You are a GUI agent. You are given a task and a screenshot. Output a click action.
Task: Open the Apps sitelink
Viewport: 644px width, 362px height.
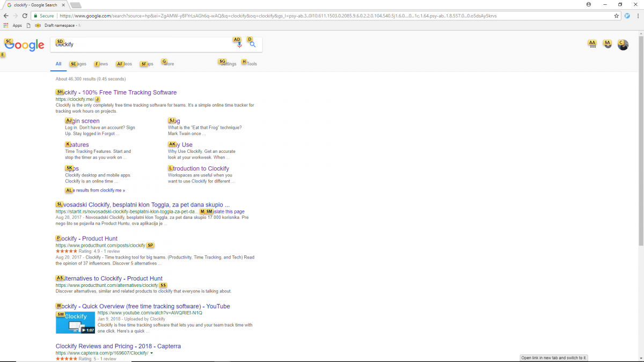click(x=72, y=168)
